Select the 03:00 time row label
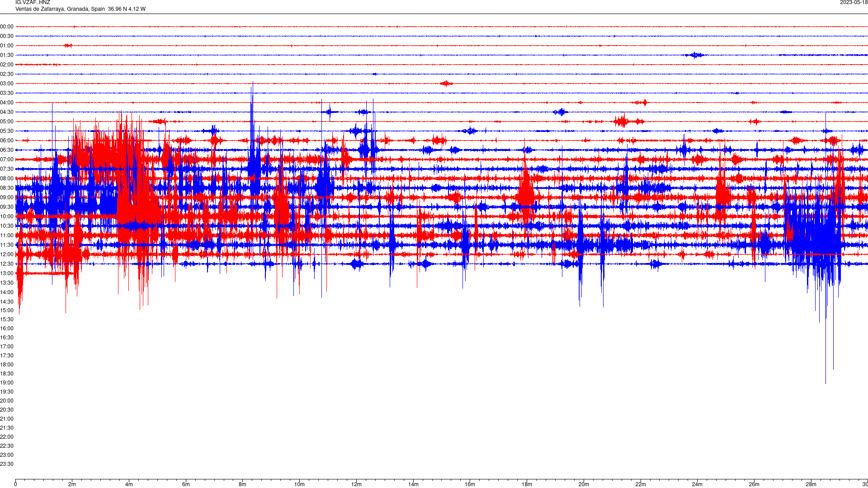This screenshot has width=868, height=488. 7,84
